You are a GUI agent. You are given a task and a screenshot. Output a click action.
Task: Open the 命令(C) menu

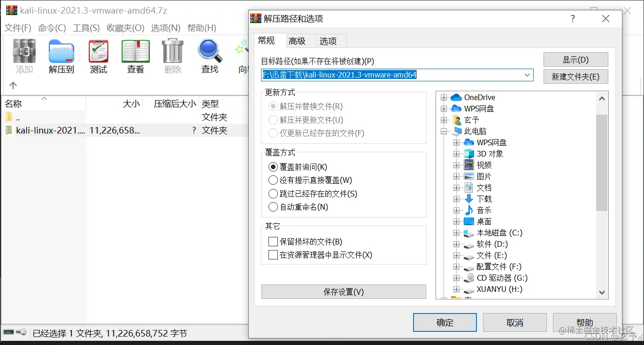pyautogui.click(x=52, y=28)
